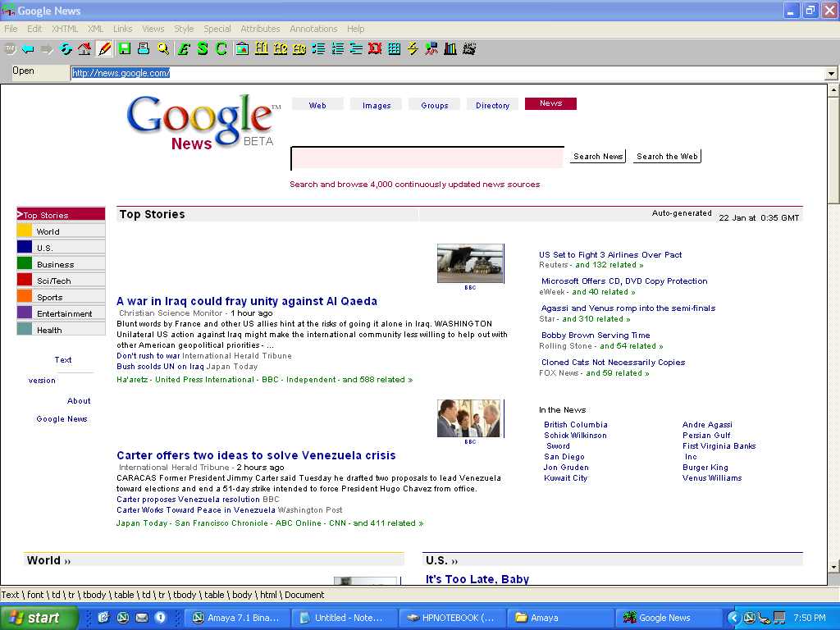Print the page using printer icon
840x630 pixels.
(144, 49)
